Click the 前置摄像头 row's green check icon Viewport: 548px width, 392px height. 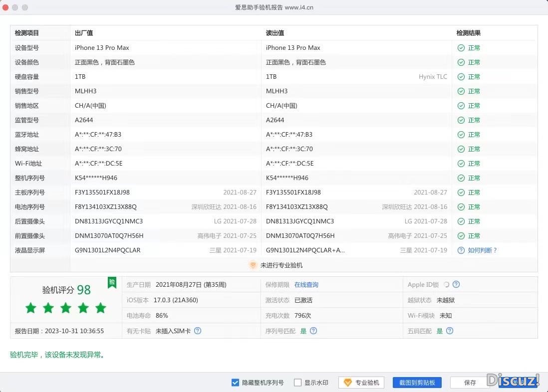[x=461, y=236]
